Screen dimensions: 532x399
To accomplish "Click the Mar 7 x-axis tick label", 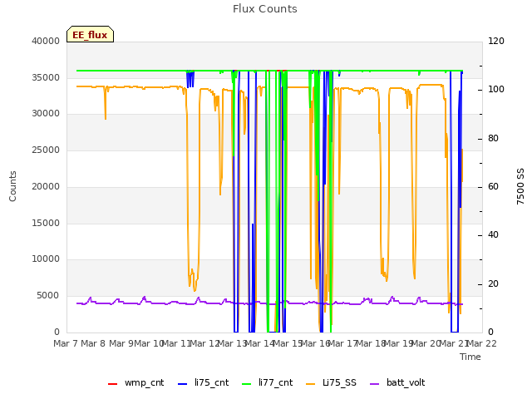I will 66,343.
